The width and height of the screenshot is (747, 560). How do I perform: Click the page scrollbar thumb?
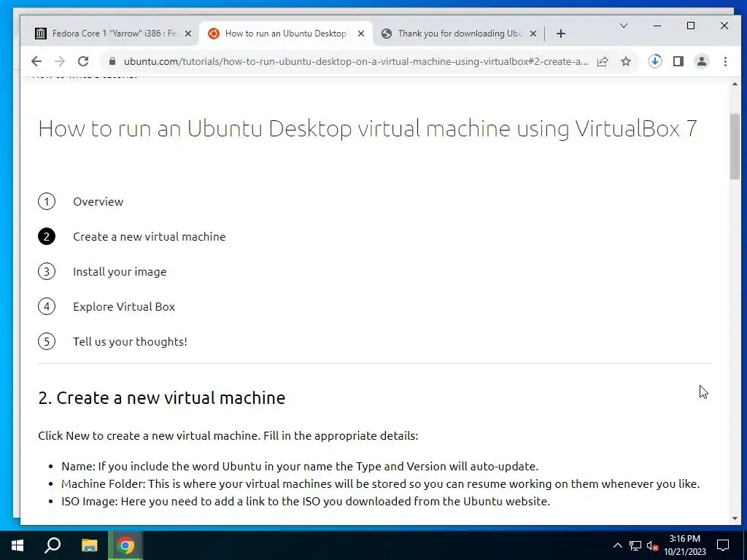coord(735,146)
